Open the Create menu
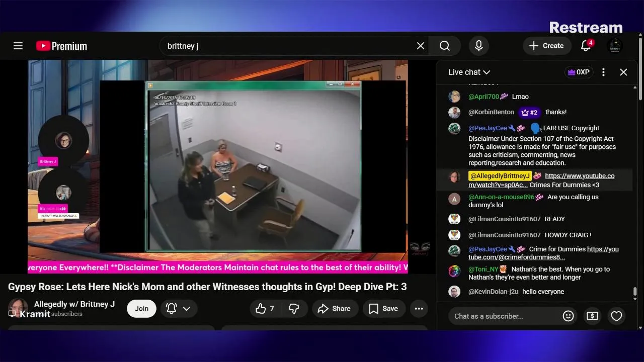 click(547, 46)
